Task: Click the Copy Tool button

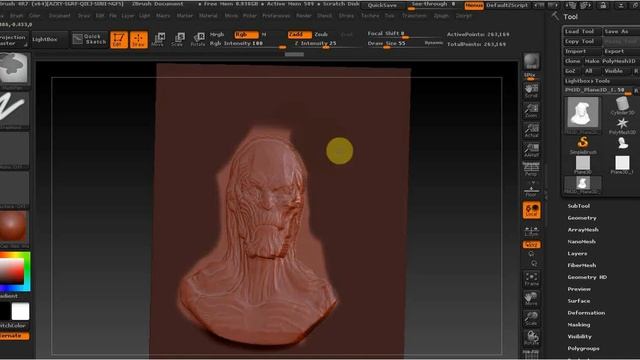Action: click(x=582, y=41)
